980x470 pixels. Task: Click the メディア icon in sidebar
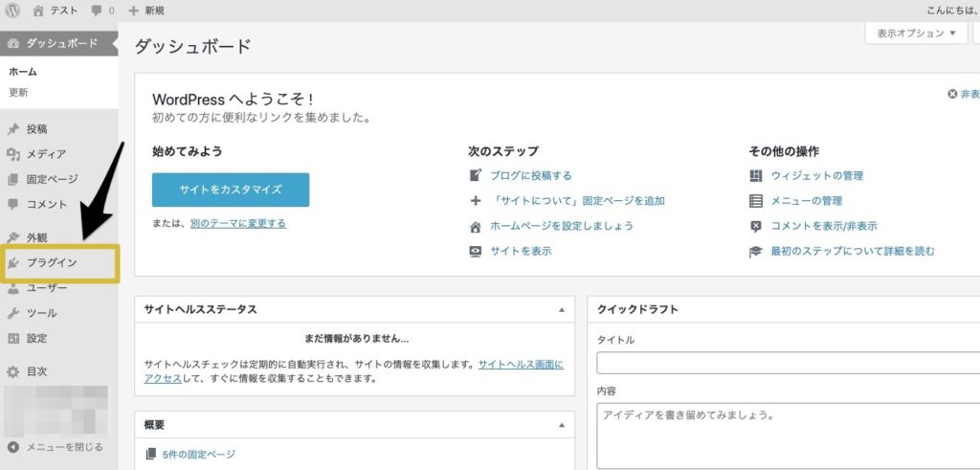pos(13,154)
